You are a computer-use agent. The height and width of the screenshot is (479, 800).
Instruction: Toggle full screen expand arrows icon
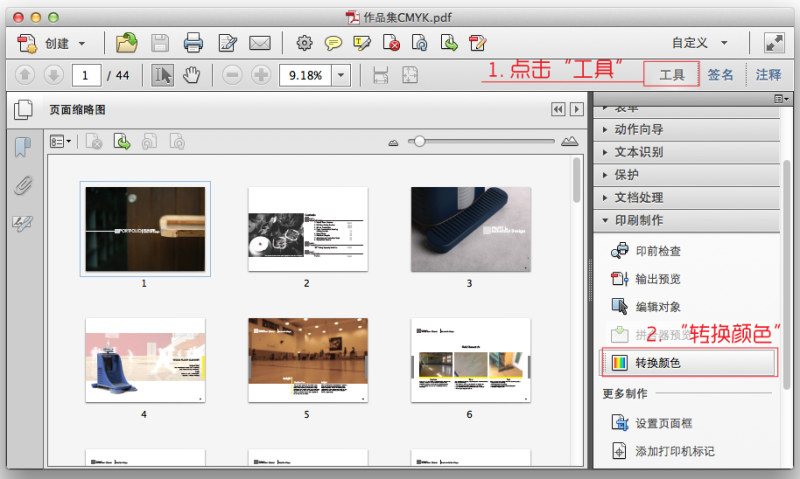tap(774, 43)
